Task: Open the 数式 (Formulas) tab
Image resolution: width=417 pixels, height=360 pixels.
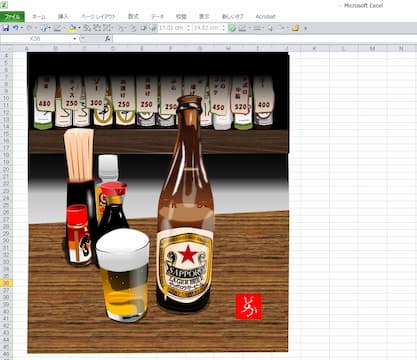Action: (x=133, y=17)
